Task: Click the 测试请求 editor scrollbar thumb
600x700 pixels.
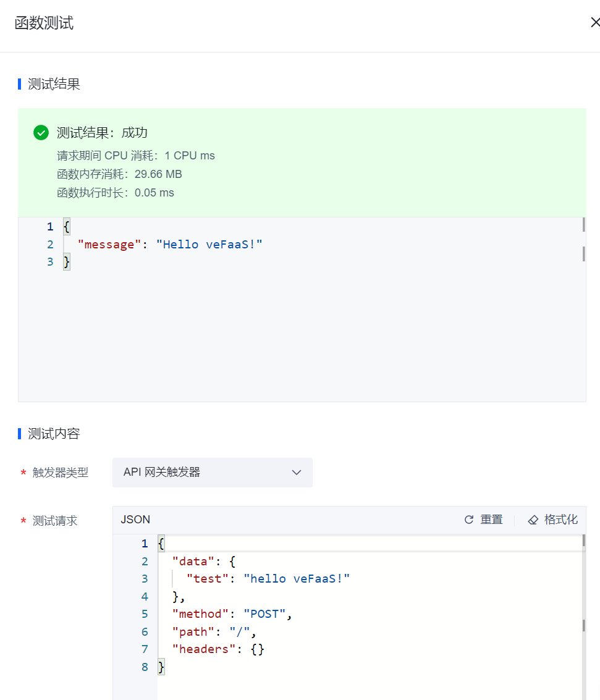Action: click(583, 625)
